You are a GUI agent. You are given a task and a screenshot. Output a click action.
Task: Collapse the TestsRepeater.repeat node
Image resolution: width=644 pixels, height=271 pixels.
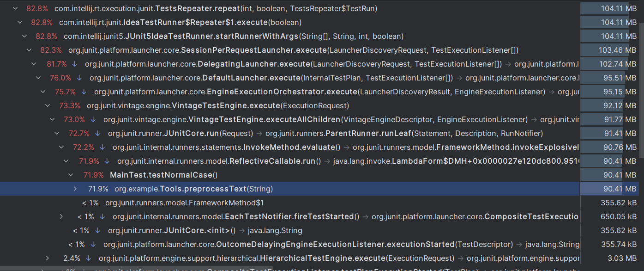15,8
